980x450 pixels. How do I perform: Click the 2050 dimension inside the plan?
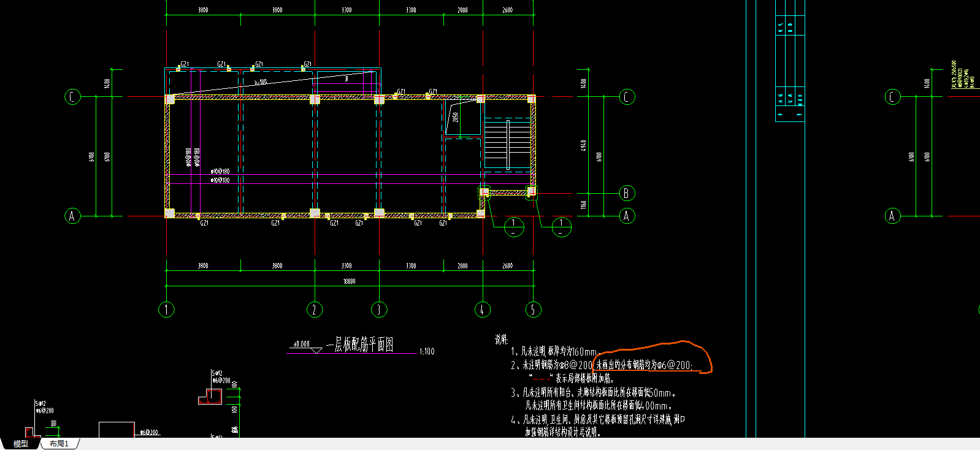[456, 116]
